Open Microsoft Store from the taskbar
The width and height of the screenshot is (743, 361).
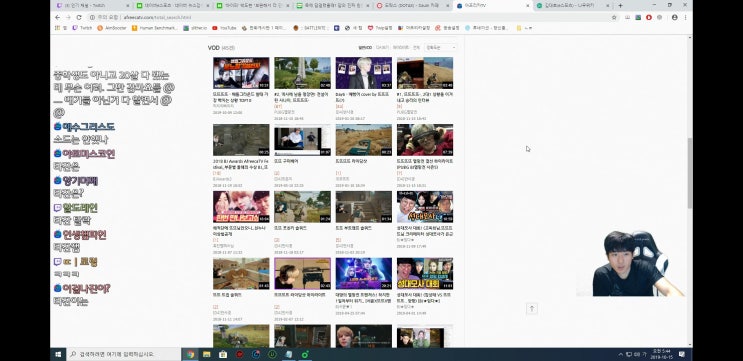pos(223,354)
